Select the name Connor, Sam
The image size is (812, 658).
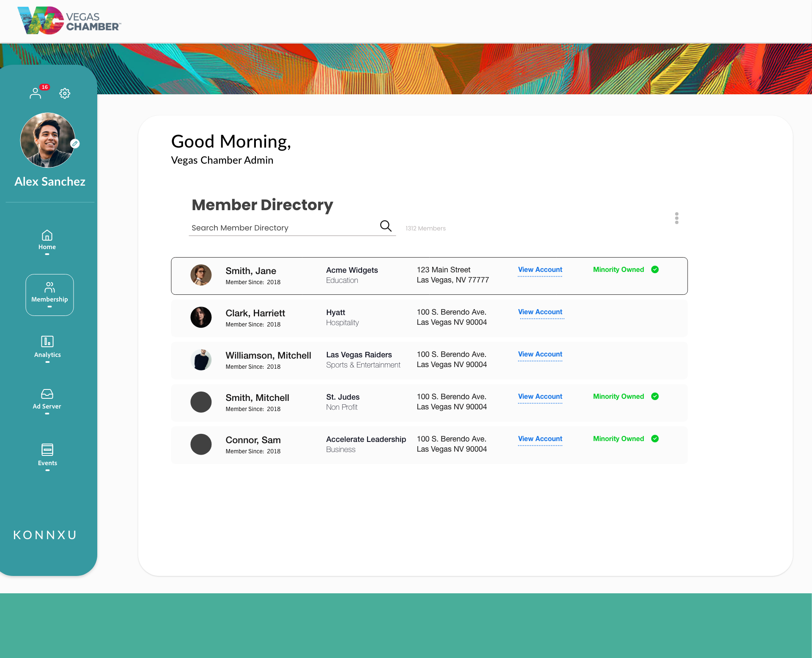(253, 440)
